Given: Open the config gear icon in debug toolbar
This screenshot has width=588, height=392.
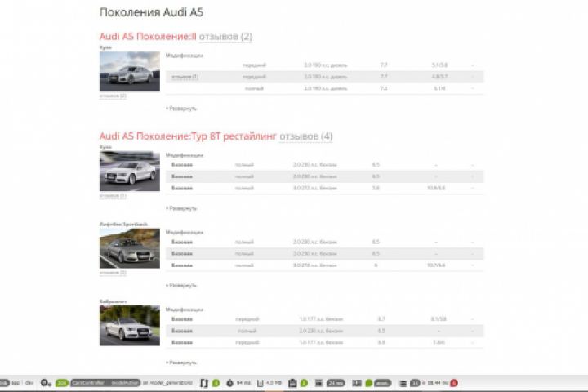Looking at the screenshot, I should click(46, 383).
